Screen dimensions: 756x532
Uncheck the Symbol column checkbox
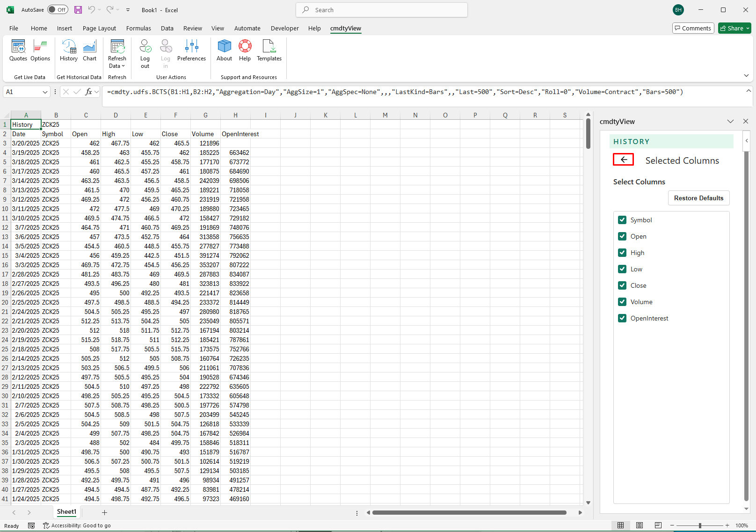coord(622,220)
